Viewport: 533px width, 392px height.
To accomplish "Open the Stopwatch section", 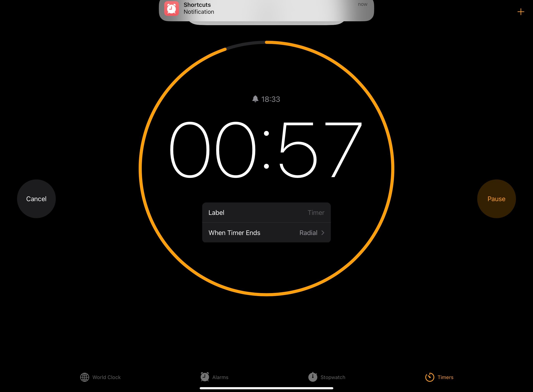I will pyautogui.click(x=327, y=377).
